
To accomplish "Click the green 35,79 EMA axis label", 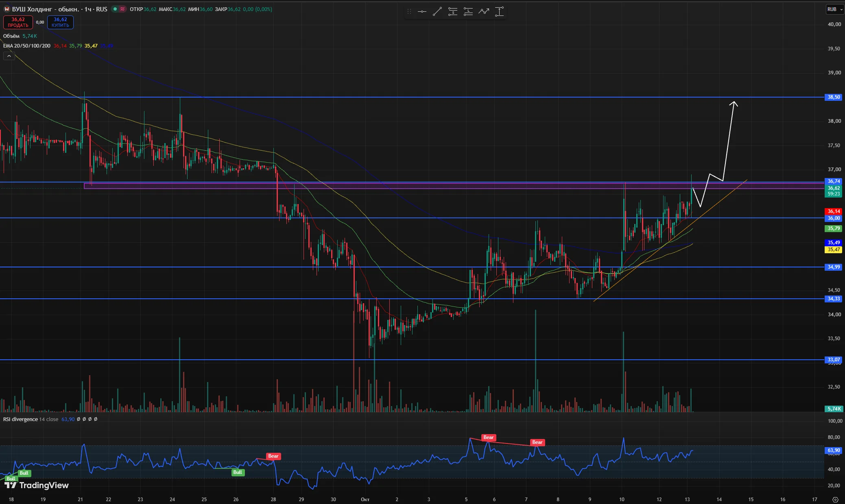I will point(834,228).
